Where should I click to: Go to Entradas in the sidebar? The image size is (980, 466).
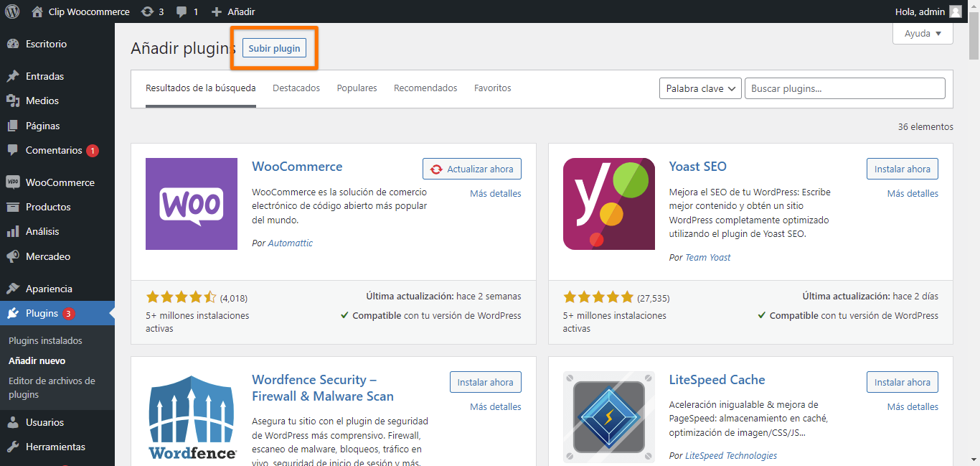[x=44, y=76]
